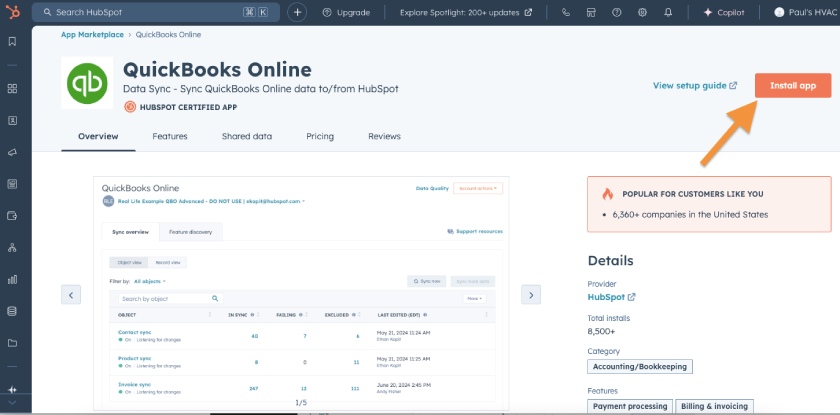
Task: Click the Upgrade button
Action: click(x=346, y=12)
